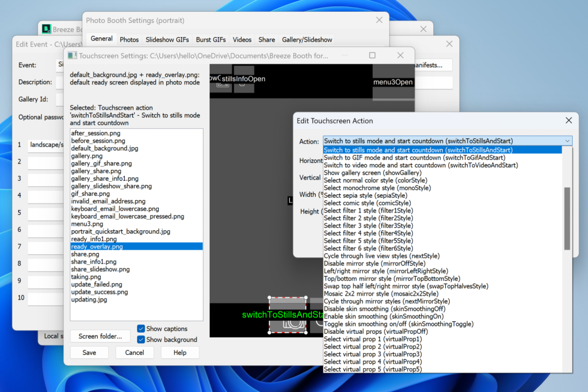Choose Mosaic 2x2 mirror style option
This screenshot has width=588, height=392.
pos(443,294)
